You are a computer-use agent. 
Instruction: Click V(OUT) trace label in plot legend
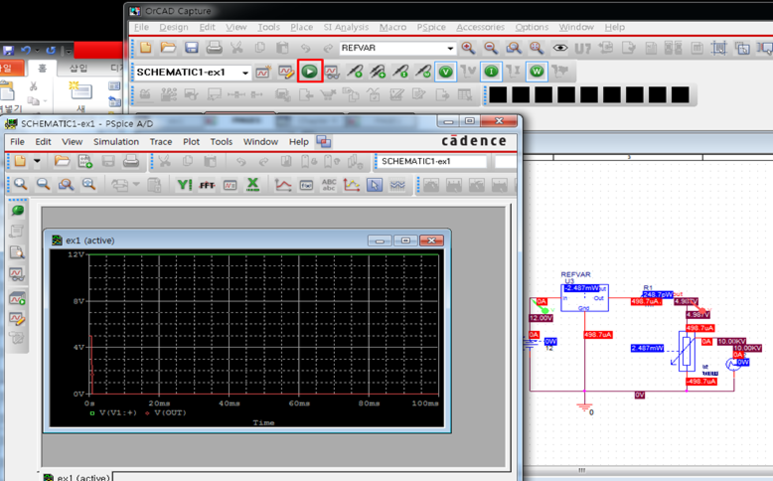click(x=170, y=413)
